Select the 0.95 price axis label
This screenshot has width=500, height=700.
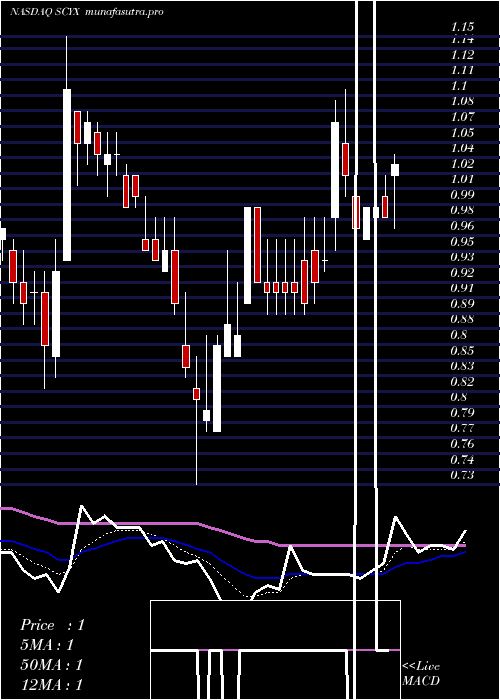[x=462, y=242]
